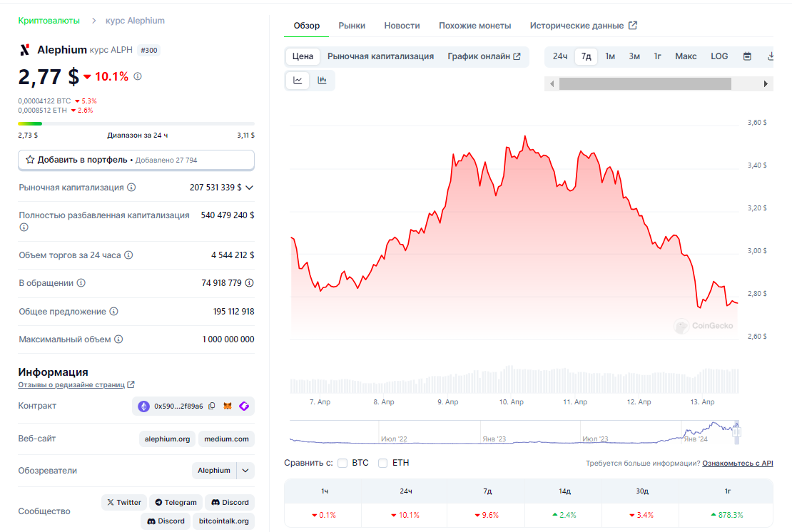
Task: Click Ознакомьтесь с API link
Action: click(738, 463)
